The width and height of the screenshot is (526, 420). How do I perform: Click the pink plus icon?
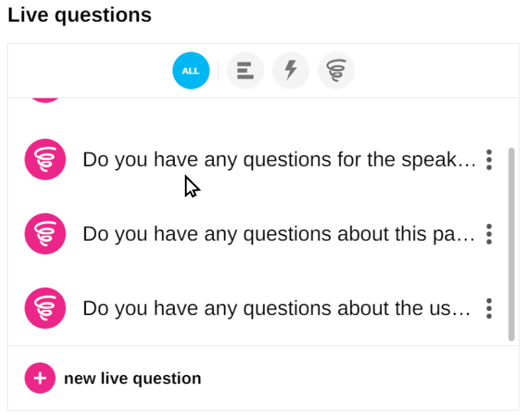click(40, 379)
